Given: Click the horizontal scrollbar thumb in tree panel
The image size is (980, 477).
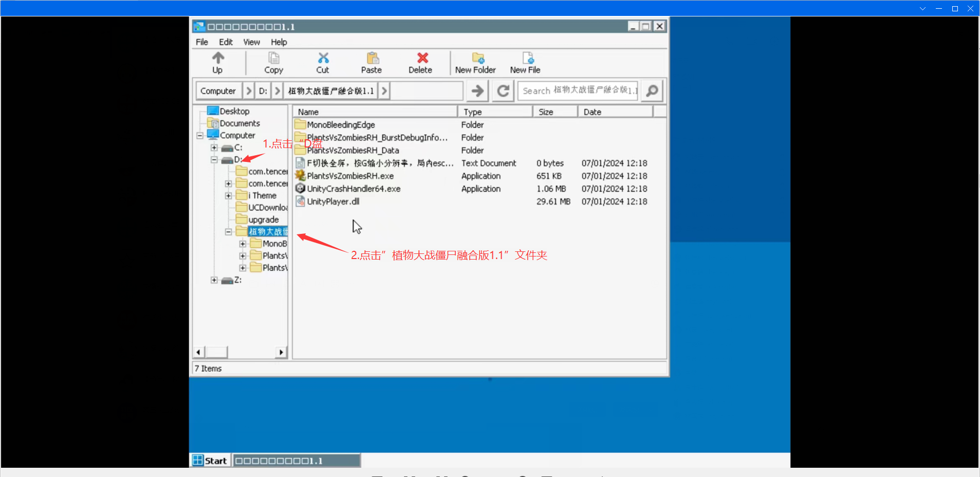Looking at the screenshot, I should click(x=216, y=352).
